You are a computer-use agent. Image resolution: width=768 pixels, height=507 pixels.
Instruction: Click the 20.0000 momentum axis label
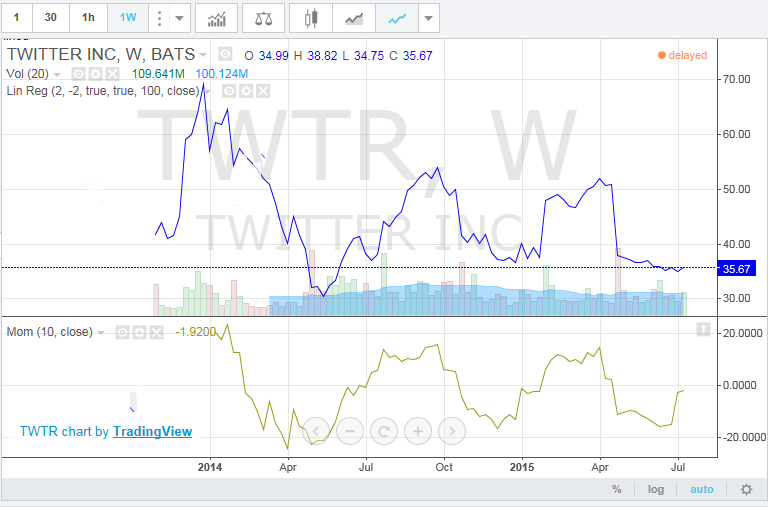coord(743,333)
